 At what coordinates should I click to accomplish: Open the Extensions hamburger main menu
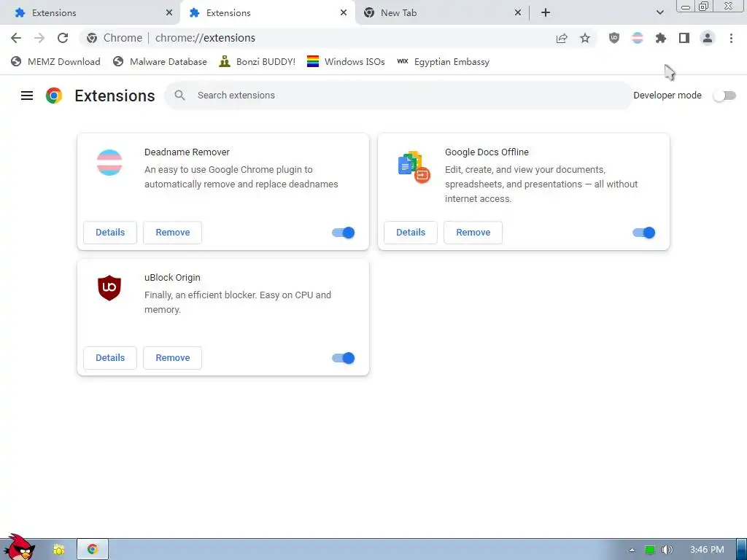tap(27, 96)
